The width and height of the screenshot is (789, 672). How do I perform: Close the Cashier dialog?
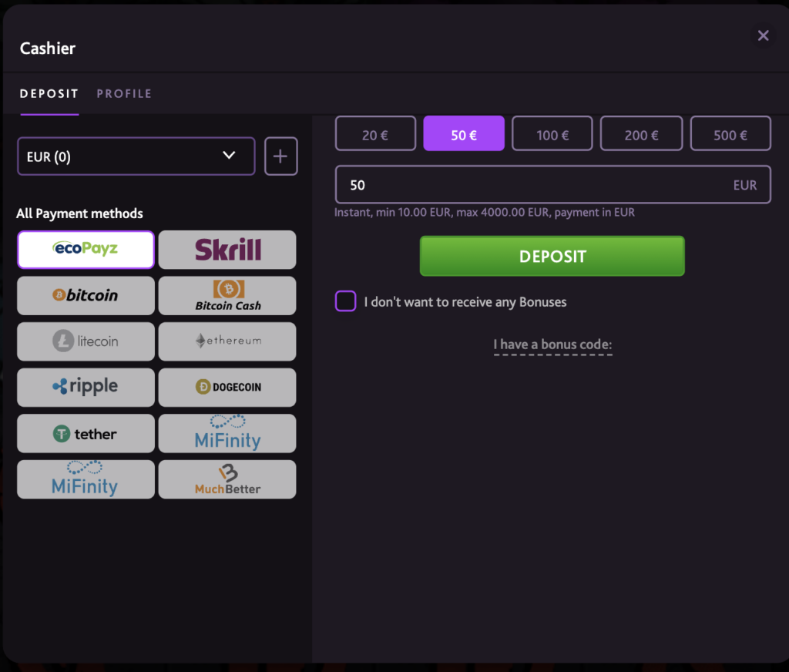[763, 35]
